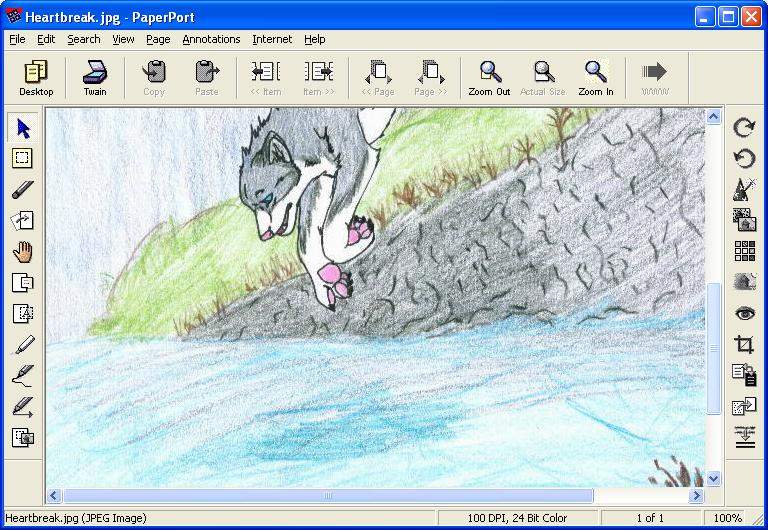Click the Copy toolbar icon

click(x=154, y=78)
